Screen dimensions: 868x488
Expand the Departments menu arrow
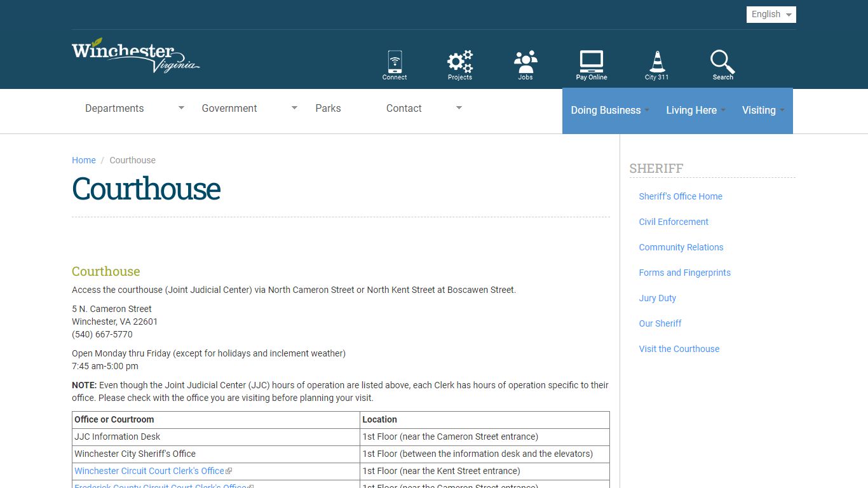[181, 108]
